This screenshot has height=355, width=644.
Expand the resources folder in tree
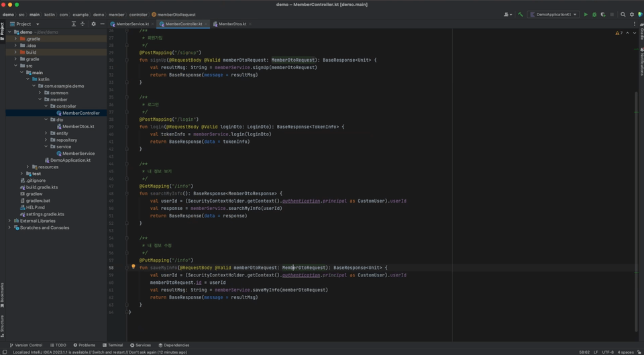click(28, 167)
